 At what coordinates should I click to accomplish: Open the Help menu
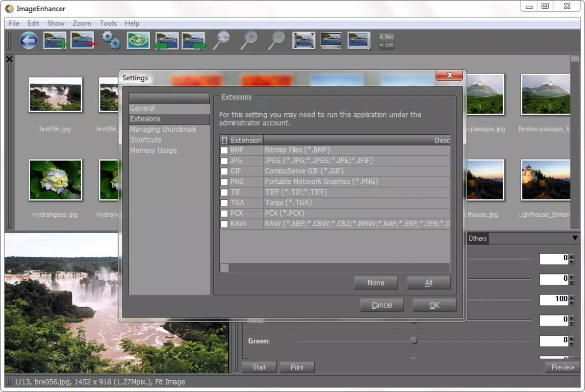[132, 23]
